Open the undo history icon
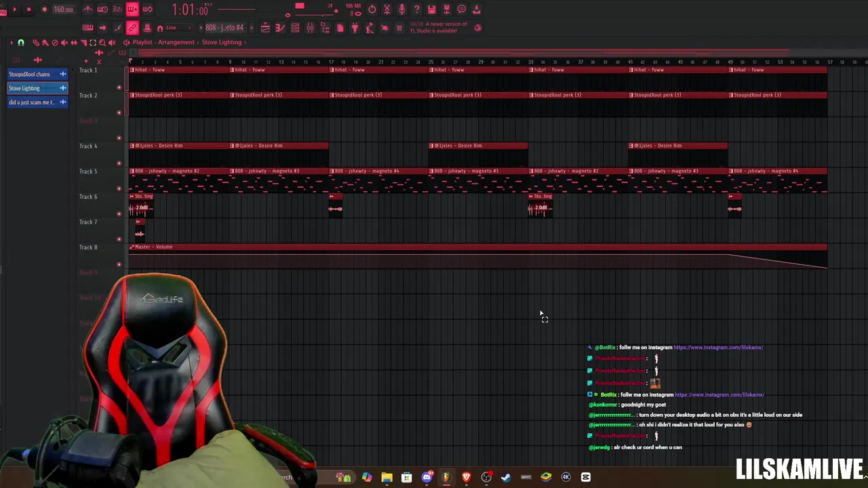Screen dimensions: 868x488 coord(372,9)
